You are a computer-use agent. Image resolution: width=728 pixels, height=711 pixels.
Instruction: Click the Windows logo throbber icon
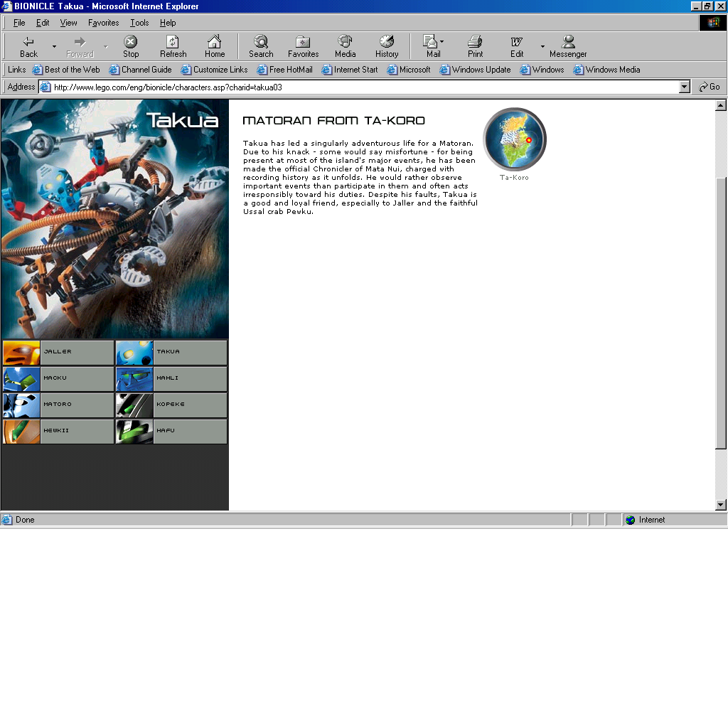(712, 23)
